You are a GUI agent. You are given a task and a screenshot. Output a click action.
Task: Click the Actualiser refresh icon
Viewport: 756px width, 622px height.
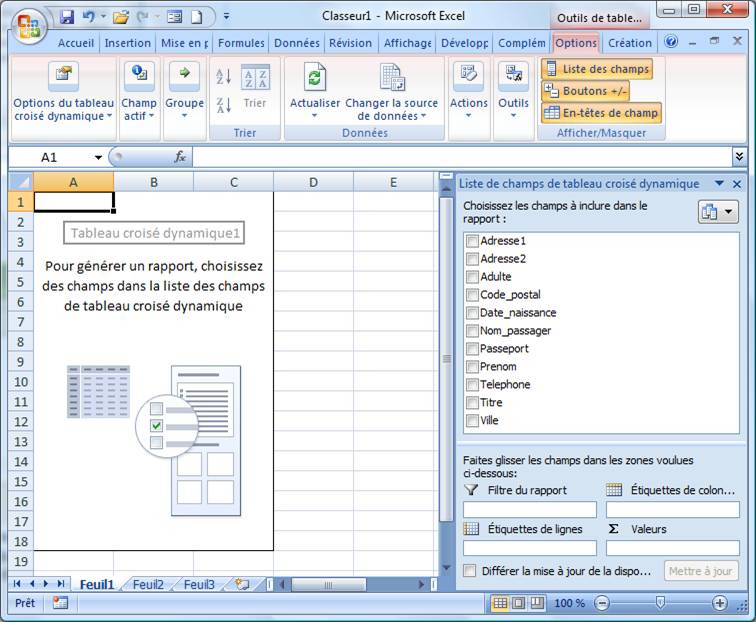point(314,77)
